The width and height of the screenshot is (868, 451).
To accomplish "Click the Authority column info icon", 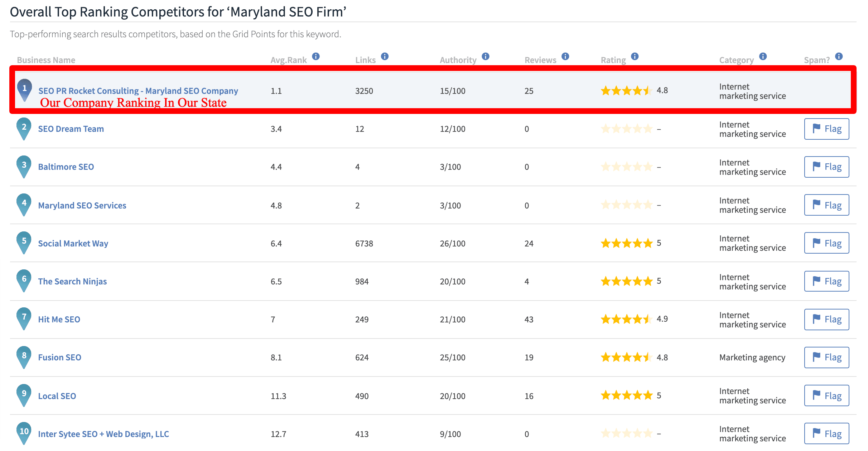I will [486, 56].
